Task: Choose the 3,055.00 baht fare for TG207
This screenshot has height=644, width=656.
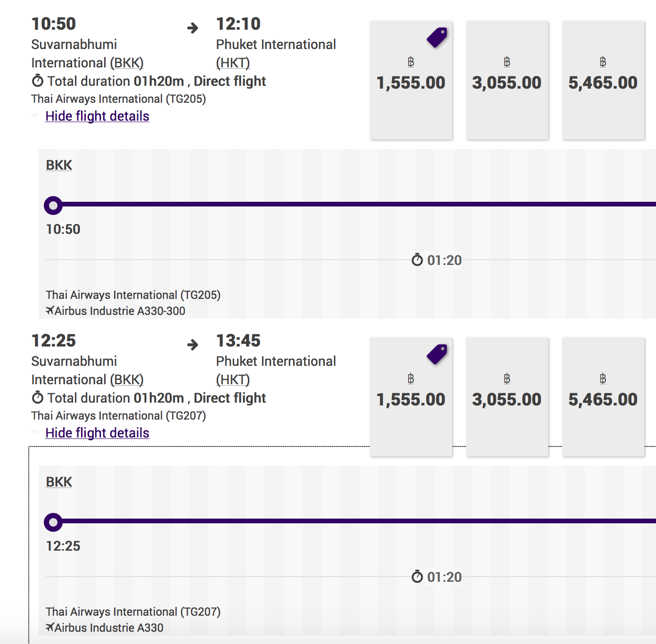Action: (507, 397)
